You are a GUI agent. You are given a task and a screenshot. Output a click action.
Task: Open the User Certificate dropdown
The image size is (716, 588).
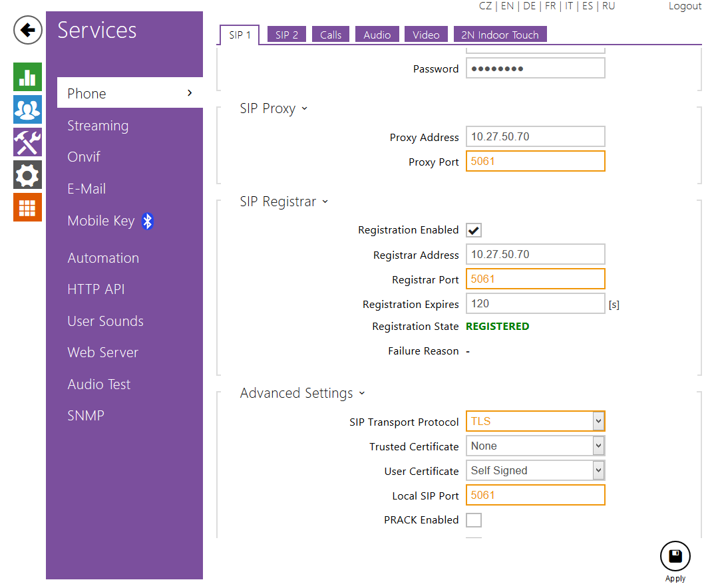tap(535, 471)
